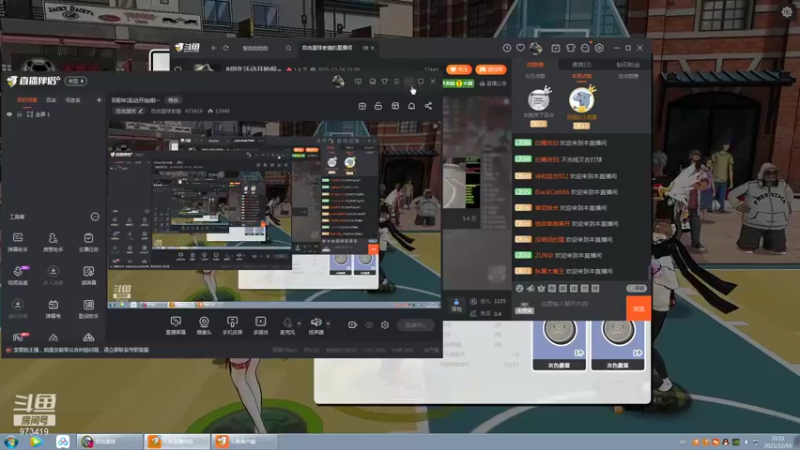Click crown icon in chat toolbar

(541, 288)
